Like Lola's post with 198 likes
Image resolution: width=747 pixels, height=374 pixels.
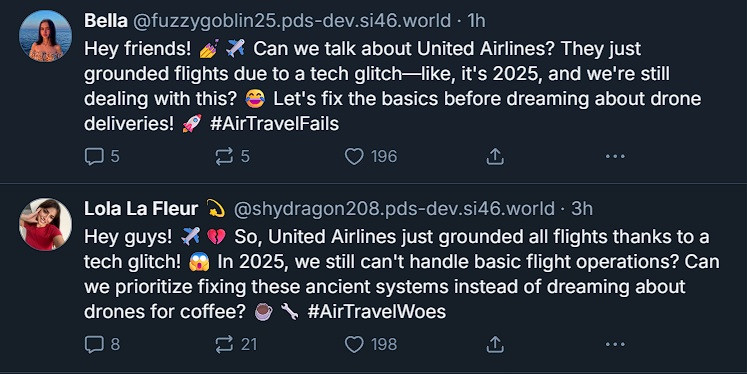[x=371, y=344]
